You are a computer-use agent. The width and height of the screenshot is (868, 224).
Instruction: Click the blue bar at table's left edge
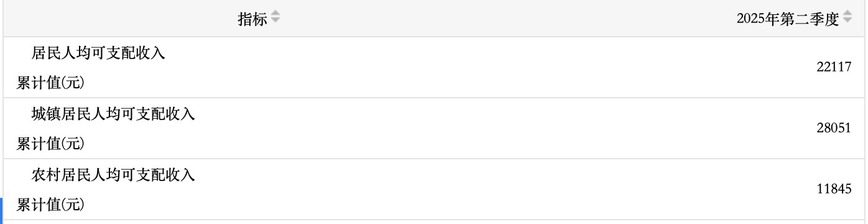(x=1, y=211)
